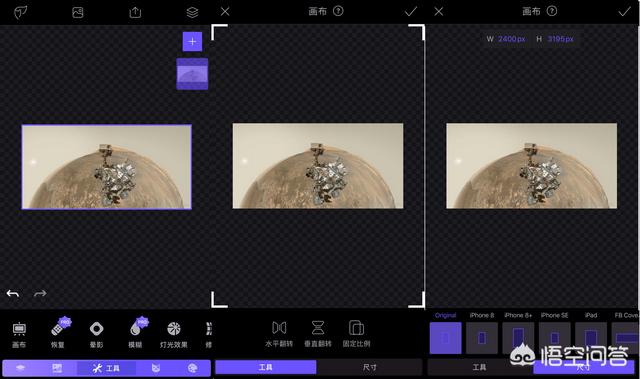Viewport: 640px width, 379px height.
Task: Open the image gallery icon
Action: pyautogui.click(x=78, y=13)
